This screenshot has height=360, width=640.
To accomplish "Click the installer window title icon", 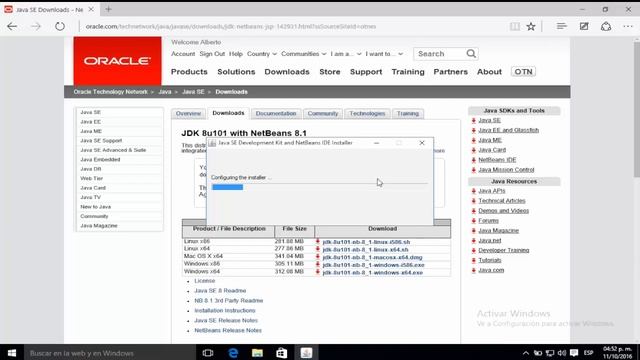I will click(x=212, y=143).
